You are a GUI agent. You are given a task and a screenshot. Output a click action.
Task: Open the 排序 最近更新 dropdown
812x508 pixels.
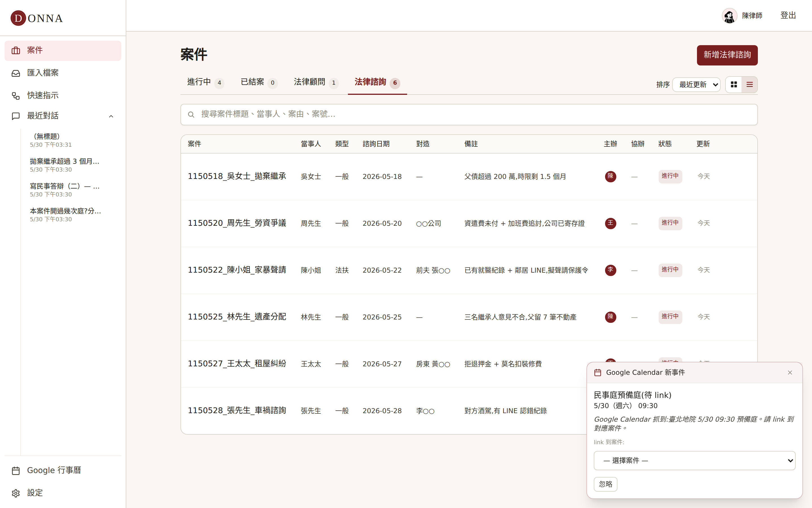696,85
